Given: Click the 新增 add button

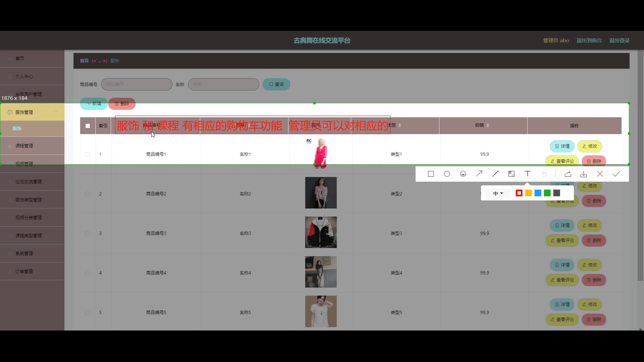Looking at the screenshot, I should (x=94, y=104).
